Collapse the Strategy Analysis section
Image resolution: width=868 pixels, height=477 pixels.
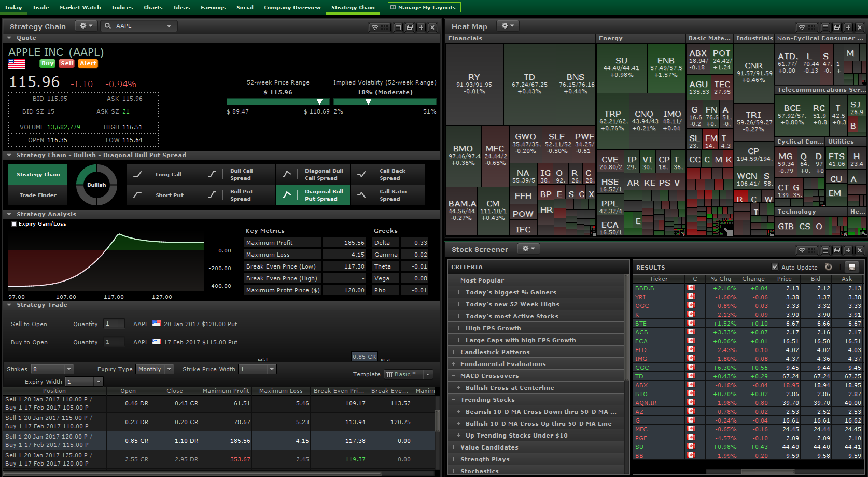(9, 214)
